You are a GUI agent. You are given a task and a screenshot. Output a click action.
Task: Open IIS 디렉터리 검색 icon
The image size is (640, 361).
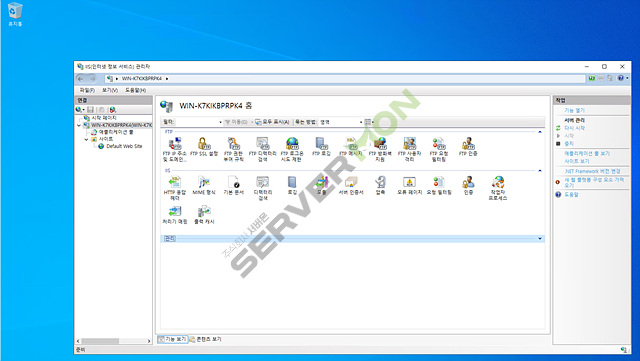(262, 188)
